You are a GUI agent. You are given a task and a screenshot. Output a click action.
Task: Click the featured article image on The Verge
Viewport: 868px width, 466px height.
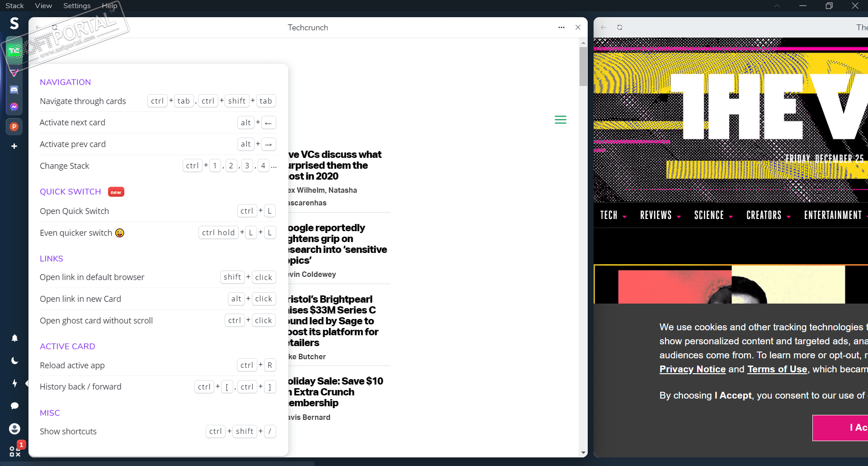coord(731,285)
